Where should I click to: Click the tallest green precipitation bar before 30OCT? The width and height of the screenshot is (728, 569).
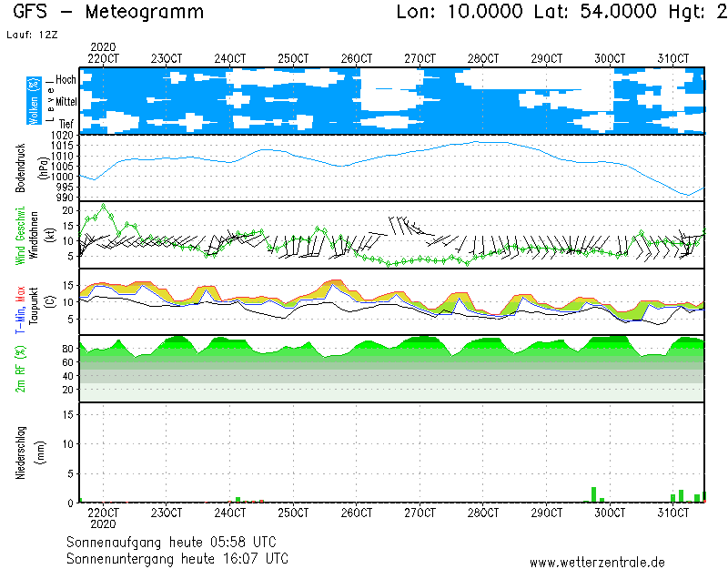(594, 494)
